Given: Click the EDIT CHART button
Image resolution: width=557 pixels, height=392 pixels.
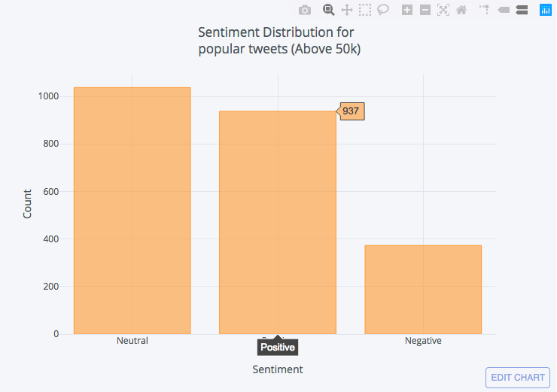Looking at the screenshot, I should pyautogui.click(x=518, y=377).
